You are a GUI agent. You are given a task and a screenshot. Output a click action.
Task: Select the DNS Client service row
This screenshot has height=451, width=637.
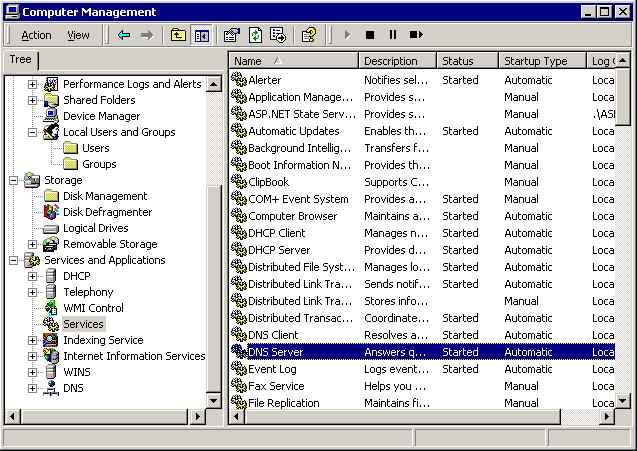422,335
